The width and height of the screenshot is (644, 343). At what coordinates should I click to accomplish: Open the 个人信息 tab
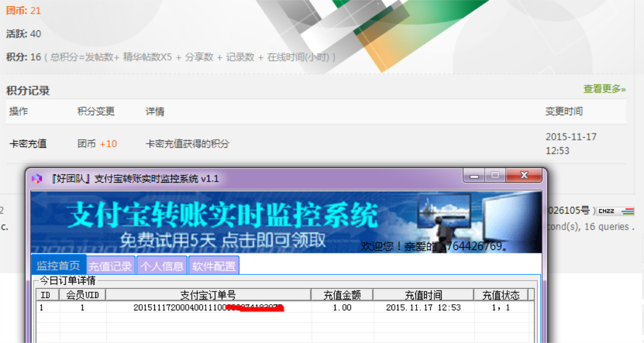pos(162,266)
